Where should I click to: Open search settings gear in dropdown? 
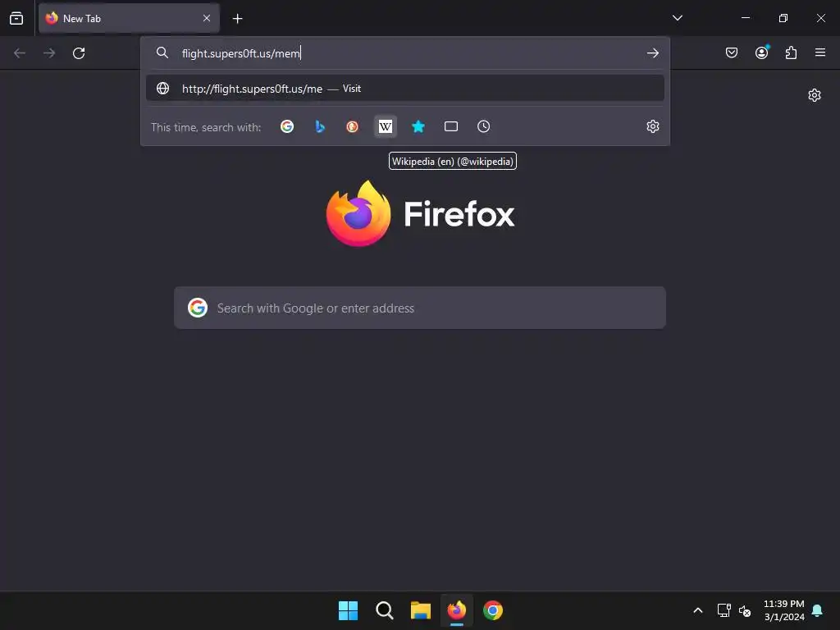652,126
